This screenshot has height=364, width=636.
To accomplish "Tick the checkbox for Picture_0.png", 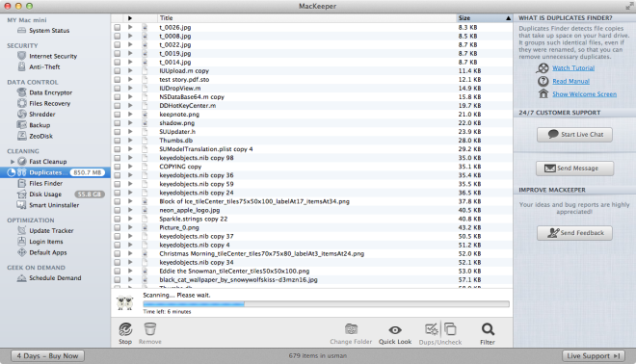I will 118,227.
